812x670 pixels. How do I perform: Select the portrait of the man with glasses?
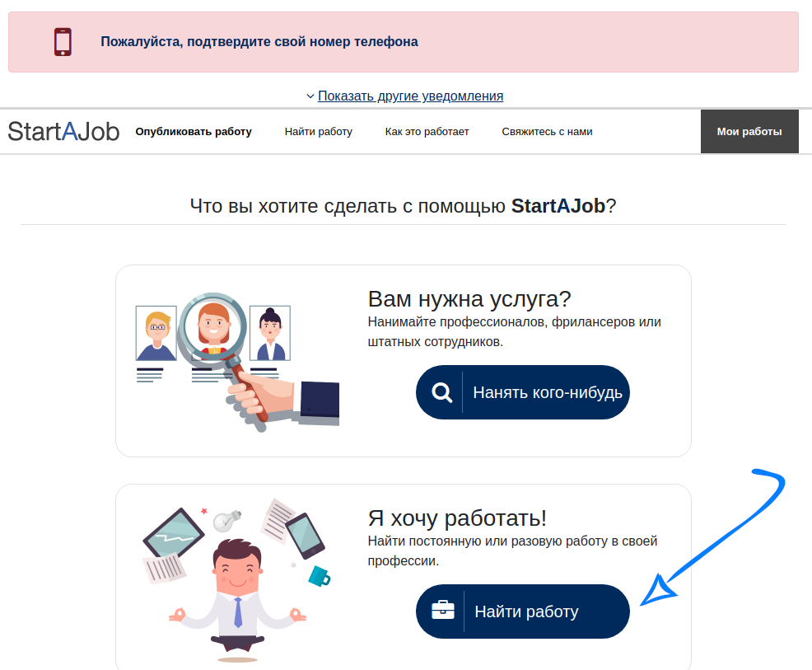pos(156,334)
